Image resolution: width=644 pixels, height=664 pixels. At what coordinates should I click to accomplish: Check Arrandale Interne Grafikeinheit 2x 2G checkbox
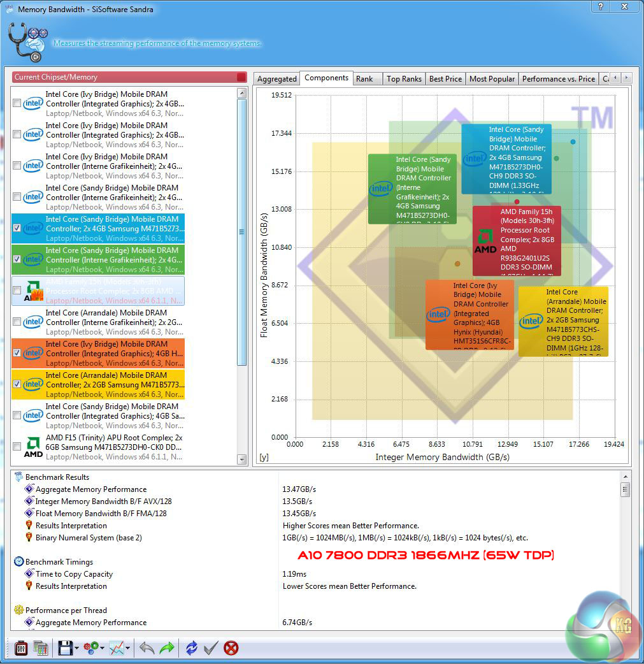click(x=17, y=322)
